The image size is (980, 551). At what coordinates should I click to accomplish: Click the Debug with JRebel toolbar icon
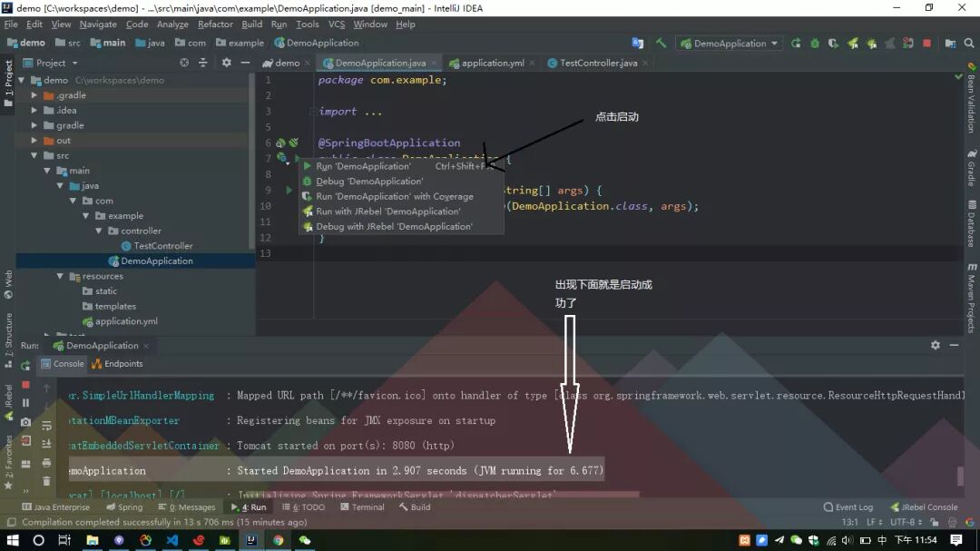pyautogui.click(x=871, y=44)
